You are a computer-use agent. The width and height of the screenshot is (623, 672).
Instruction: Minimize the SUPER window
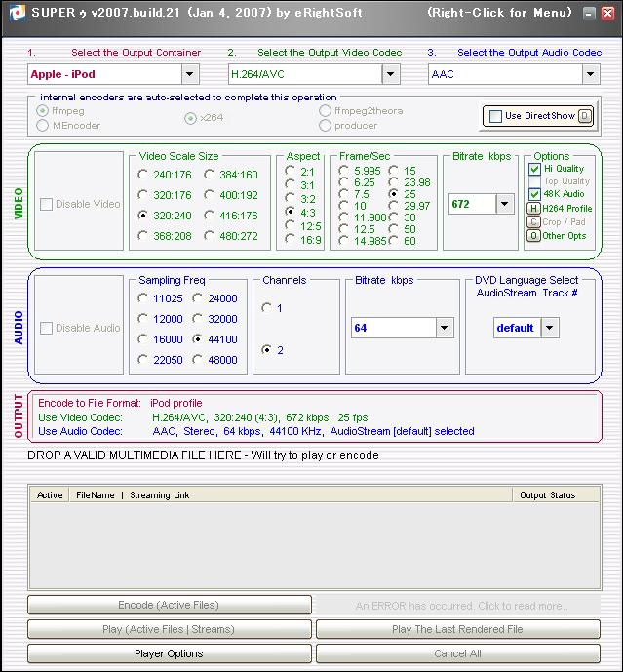coord(589,14)
